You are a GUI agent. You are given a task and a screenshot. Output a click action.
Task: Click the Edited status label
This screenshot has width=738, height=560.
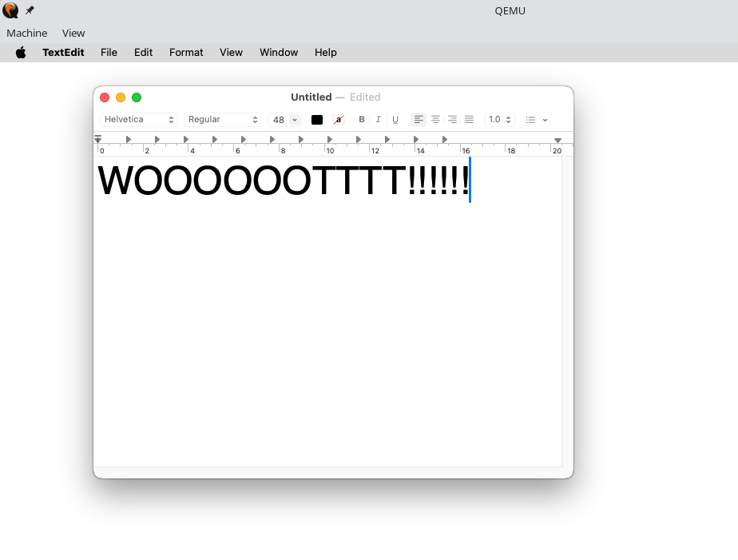point(365,97)
